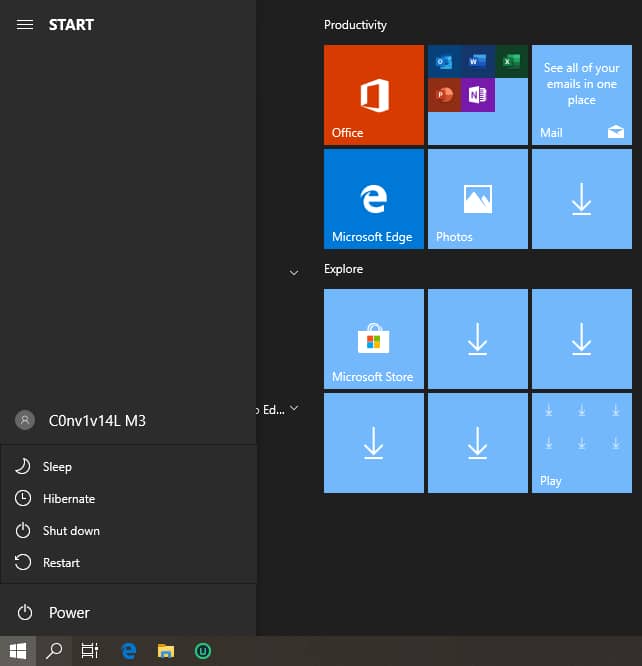Open the Play tile folder
Viewport: 642px width, 666px height.
click(x=582, y=443)
